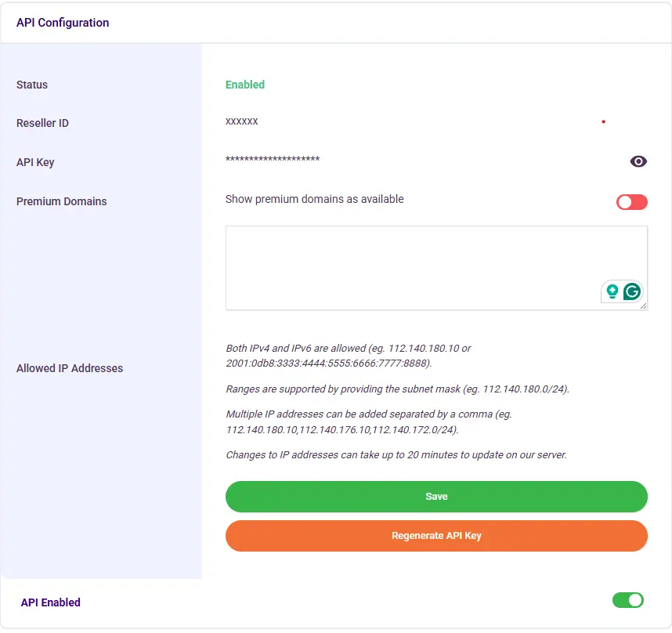672x633 pixels.
Task: Click the xxxxxx Reseller ID value
Action: [243, 121]
